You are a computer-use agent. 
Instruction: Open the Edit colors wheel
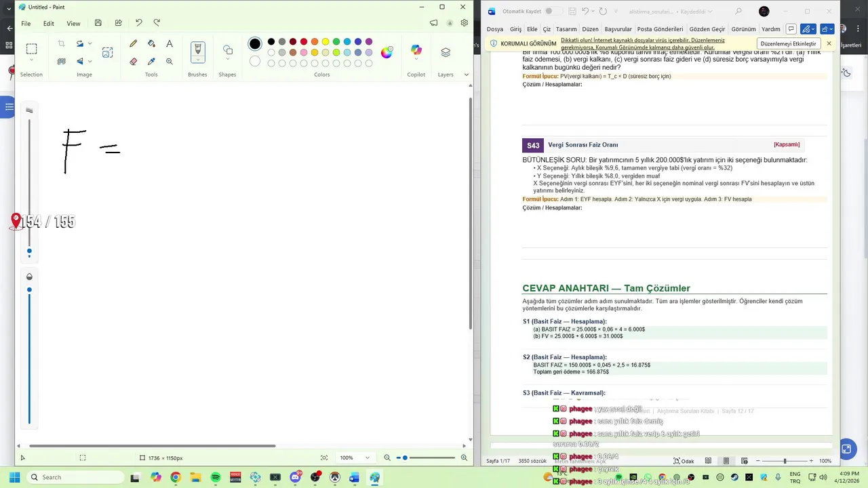pyautogui.click(x=387, y=52)
